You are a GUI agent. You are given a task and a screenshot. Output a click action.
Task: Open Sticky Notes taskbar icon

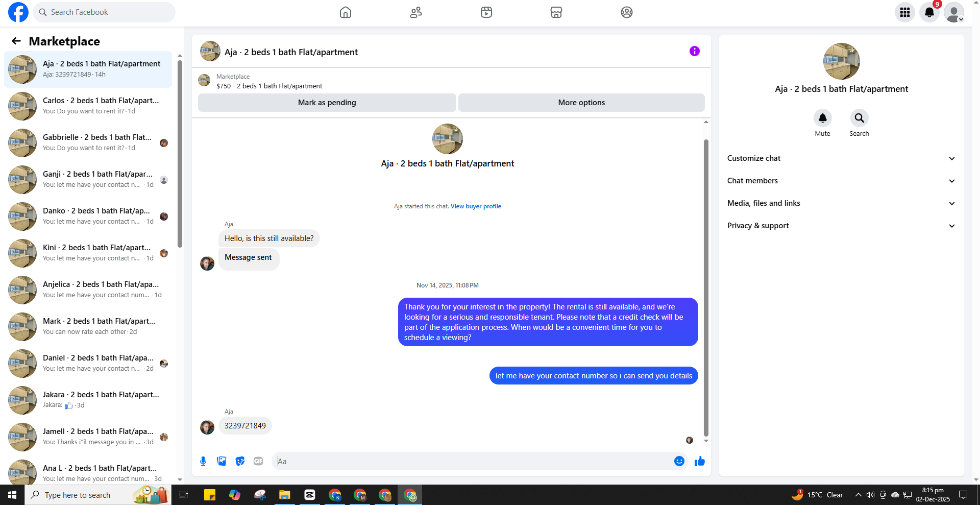pos(209,495)
